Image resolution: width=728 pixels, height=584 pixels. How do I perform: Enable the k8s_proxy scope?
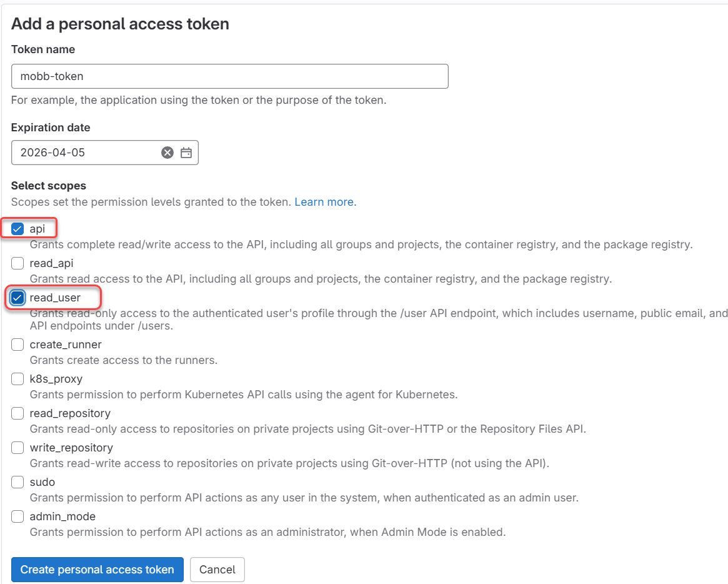point(17,378)
